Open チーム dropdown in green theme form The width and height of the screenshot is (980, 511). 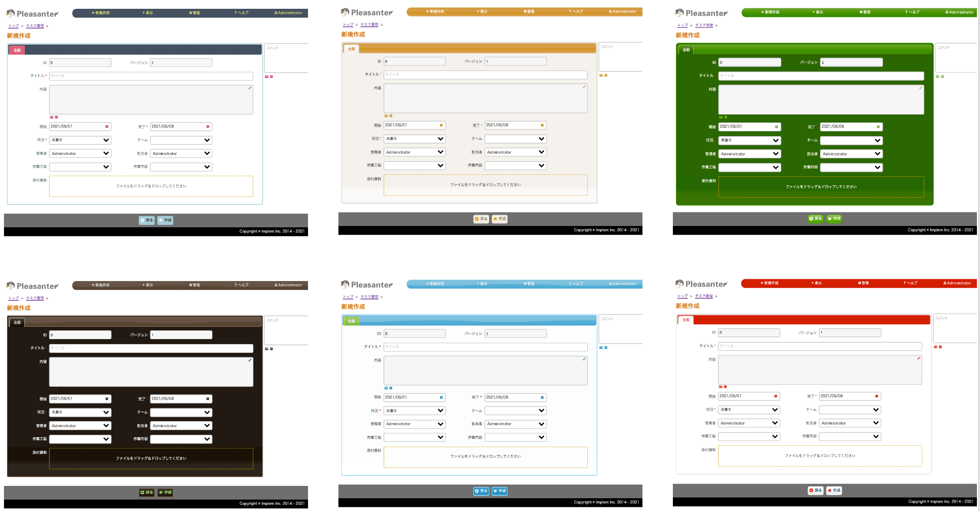pyautogui.click(x=851, y=141)
